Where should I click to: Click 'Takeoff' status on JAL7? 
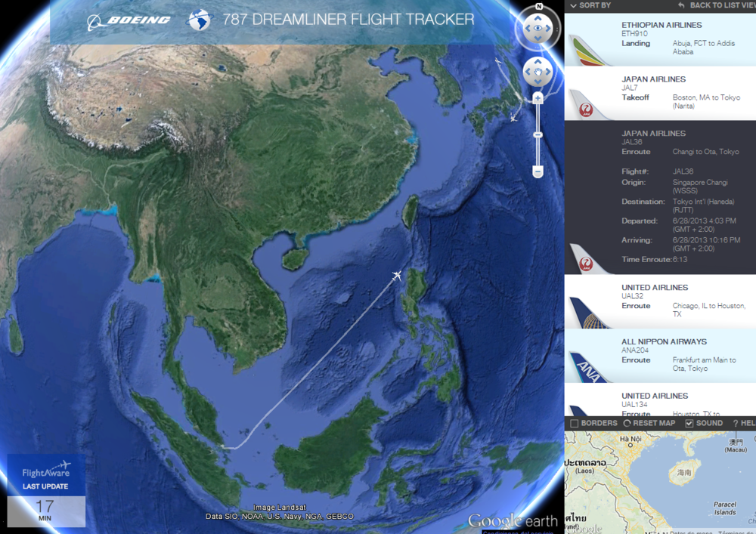tap(635, 97)
